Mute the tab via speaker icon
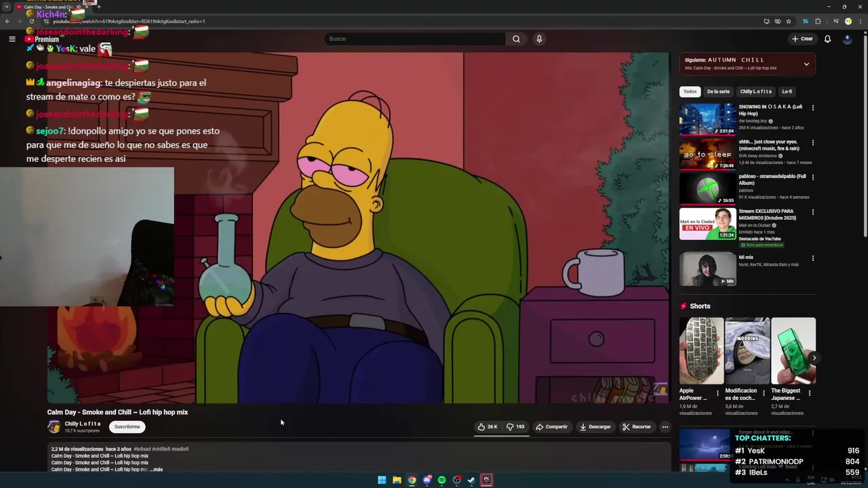 pos(79,7)
